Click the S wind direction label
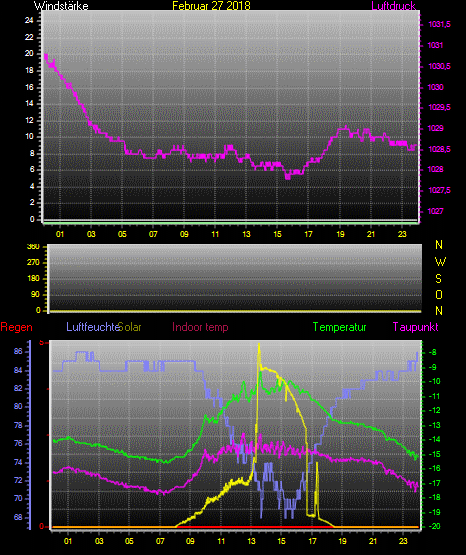 pyautogui.click(x=438, y=279)
